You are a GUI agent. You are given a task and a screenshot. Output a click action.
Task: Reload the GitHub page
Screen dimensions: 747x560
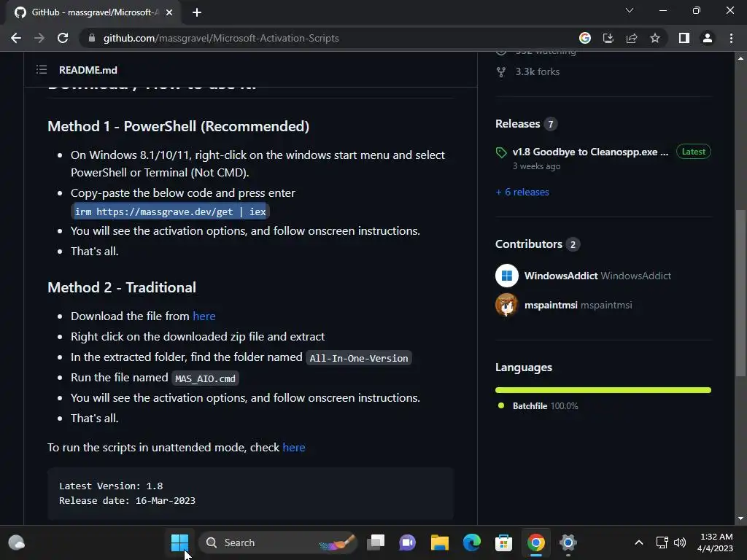click(63, 38)
